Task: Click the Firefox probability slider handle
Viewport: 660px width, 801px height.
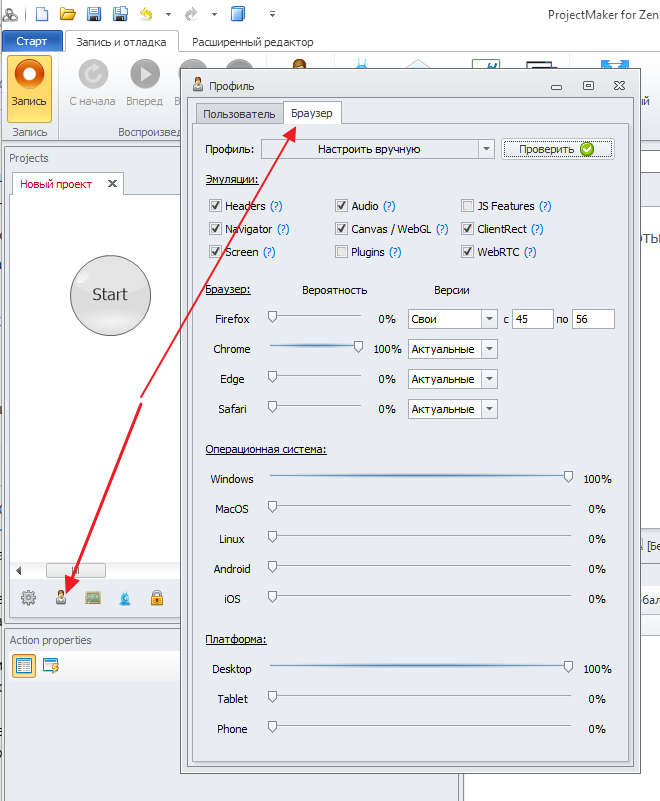Action: coord(273,317)
